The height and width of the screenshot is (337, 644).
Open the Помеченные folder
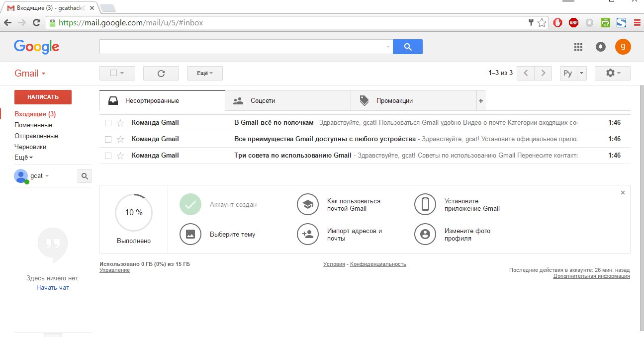click(x=33, y=125)
